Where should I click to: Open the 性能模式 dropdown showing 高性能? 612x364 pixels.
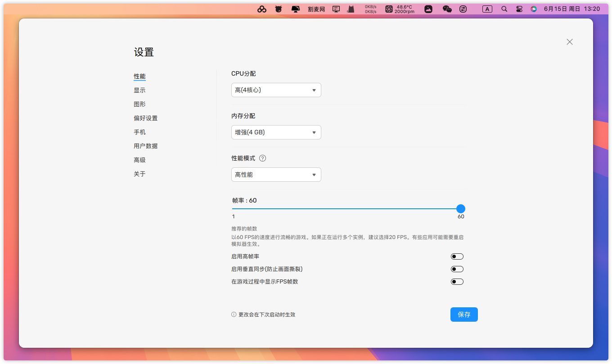[x=276, y=175]
